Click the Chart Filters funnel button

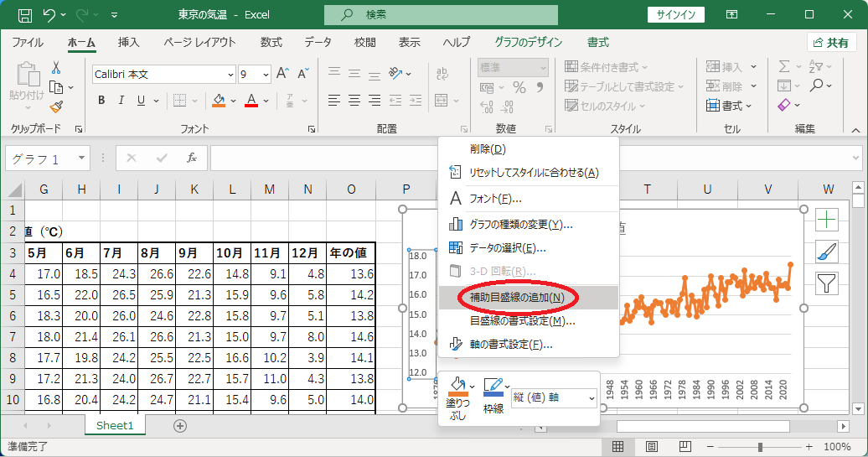point(827,283)
